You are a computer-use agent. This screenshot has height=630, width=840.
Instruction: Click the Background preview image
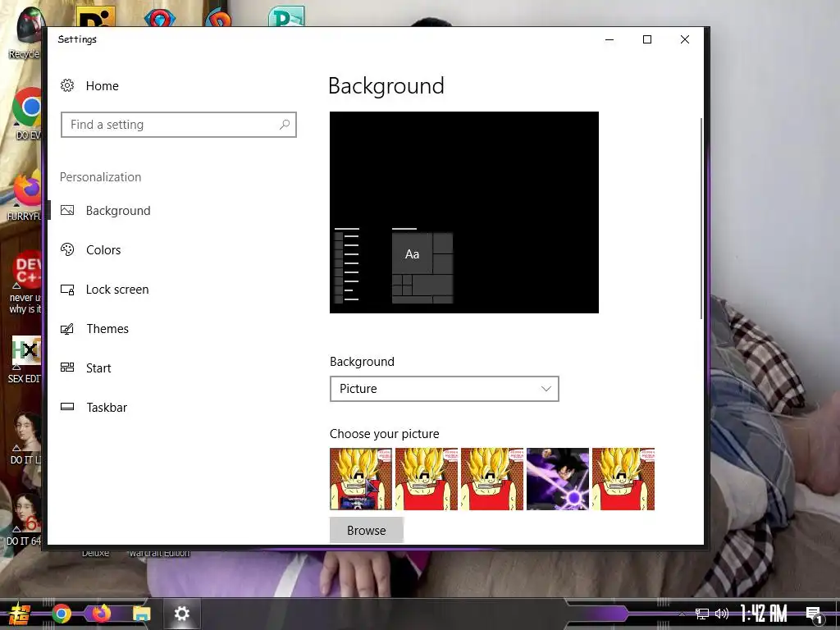[464, 212]
